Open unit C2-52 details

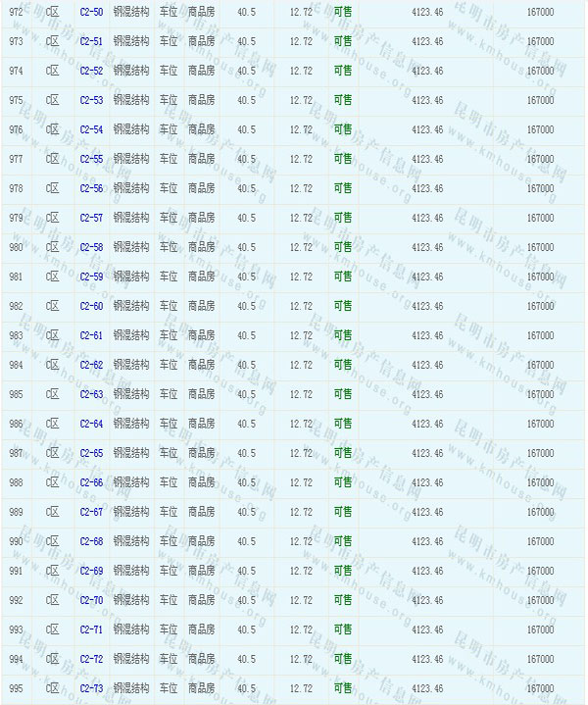tap(91, 71)
